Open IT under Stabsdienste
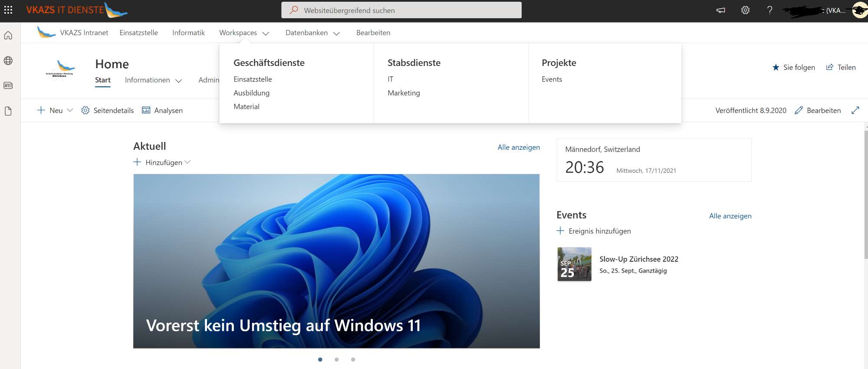Image resolution: width=868 pixels, height=369 pixels. (391, 79)
